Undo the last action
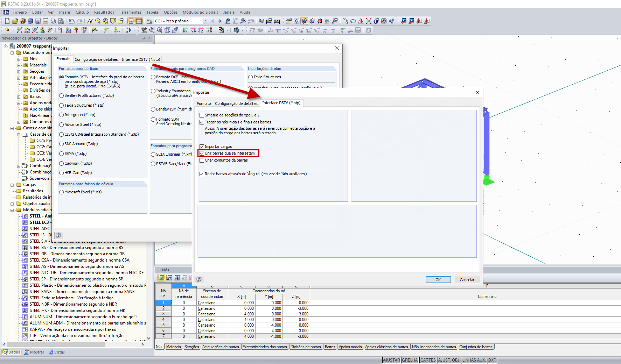This screenshot has height=364, width=621. [71, 21]
